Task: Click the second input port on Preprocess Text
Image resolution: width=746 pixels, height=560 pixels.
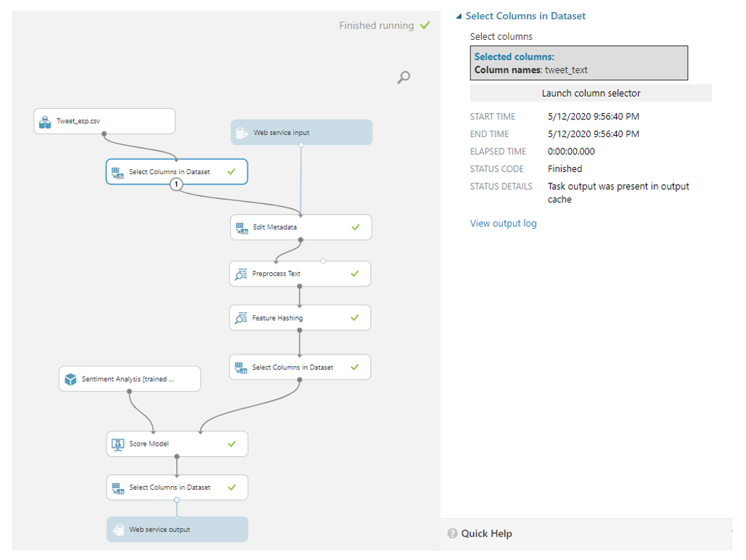Action: (323, 262)
